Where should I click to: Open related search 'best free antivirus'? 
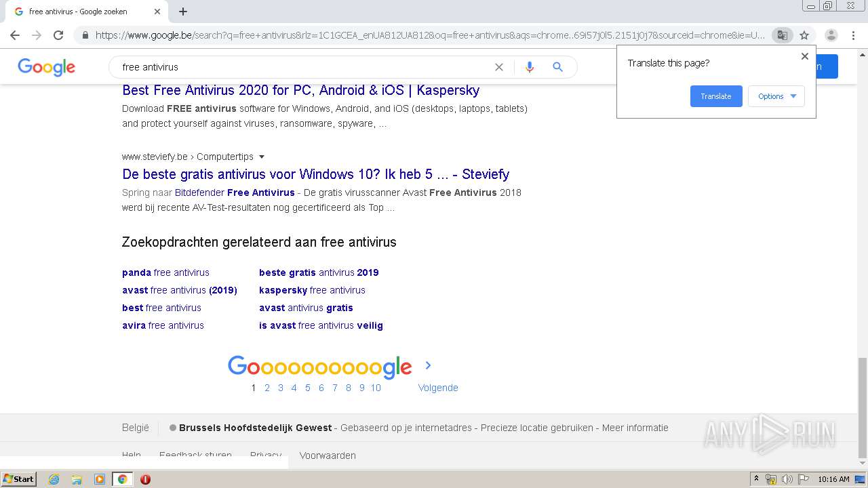(x=161, y=308)
